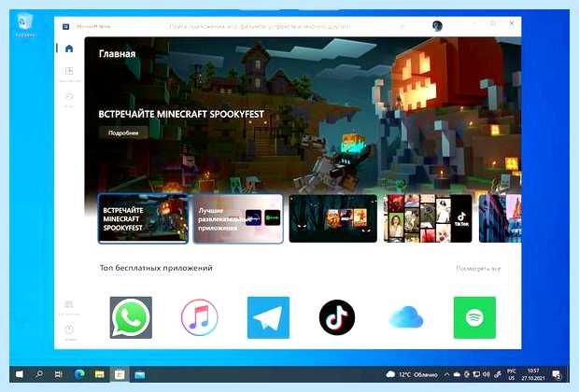Open the notification center icon
The height and width of the screenshot is (392, 579).
pos(557,375)
